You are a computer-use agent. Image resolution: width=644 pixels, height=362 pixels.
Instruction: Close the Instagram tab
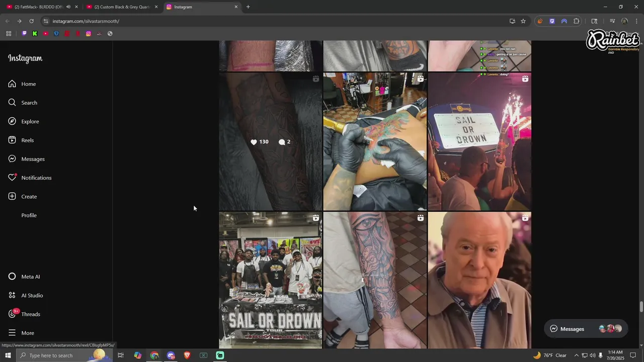[236, 7]
